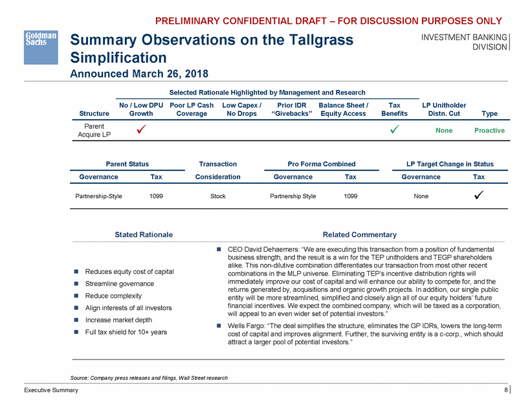This screenshot has height=411, width=532.
Task: Click the Partnership-Style cell under Parent Status
Action: click(98, 196)
